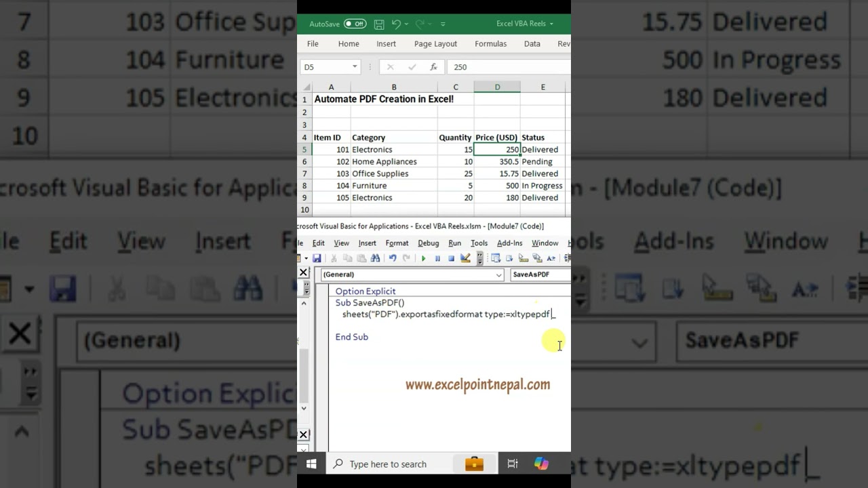Image resolution: width=868 pixels, height=488 pixels.
Task: Click the Parameter Info icon
Action: [x=537, y=258]
